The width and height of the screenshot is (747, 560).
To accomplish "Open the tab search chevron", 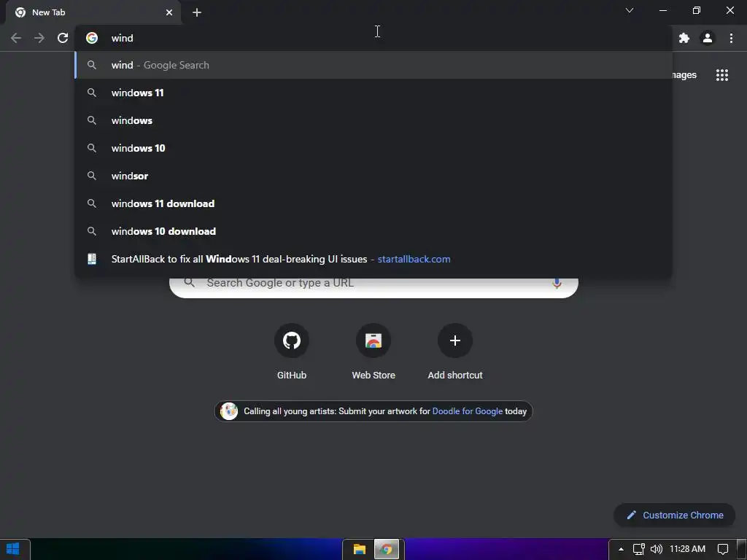I will (630, 10).
